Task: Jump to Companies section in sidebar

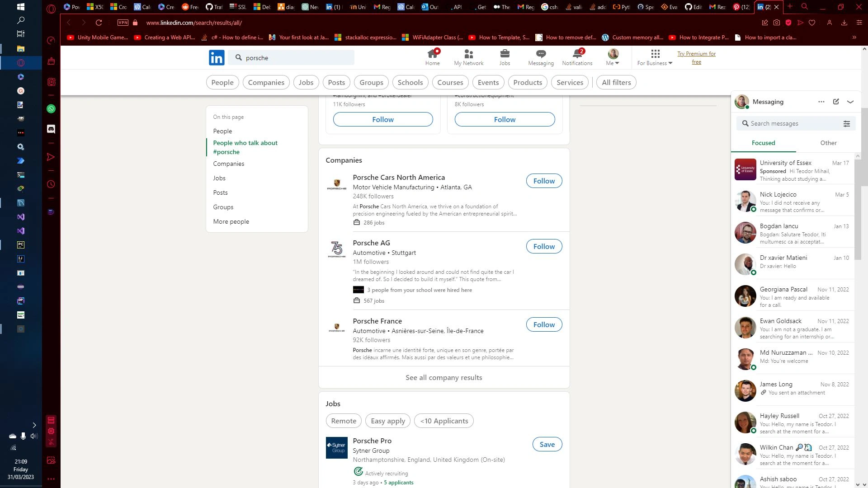Action: tap(229, 164)
